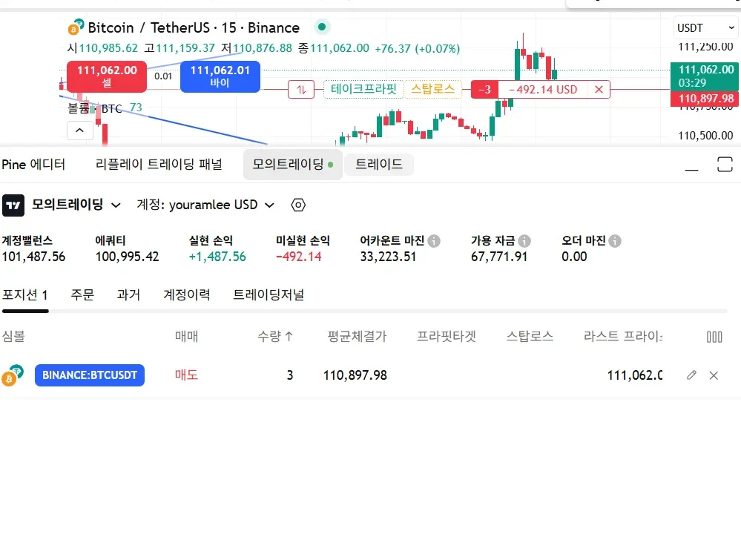Click the available funds value 67,771.91
The width and height of the screenshot is (741, 560).
pos(499,257)
